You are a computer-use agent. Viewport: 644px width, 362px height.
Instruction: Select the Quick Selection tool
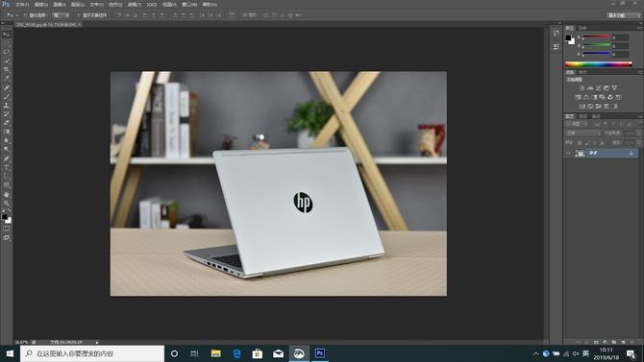click(x=6, y=60)
